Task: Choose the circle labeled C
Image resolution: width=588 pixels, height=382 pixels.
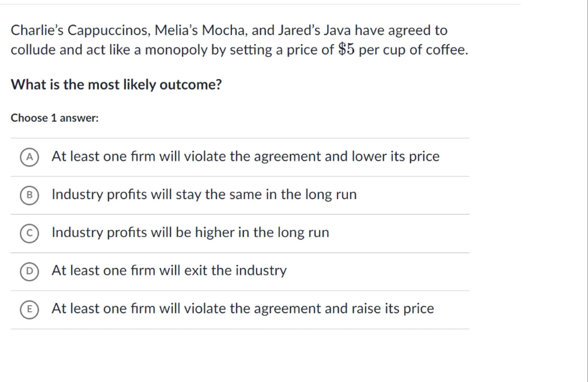Action: [x=29, y=233]
